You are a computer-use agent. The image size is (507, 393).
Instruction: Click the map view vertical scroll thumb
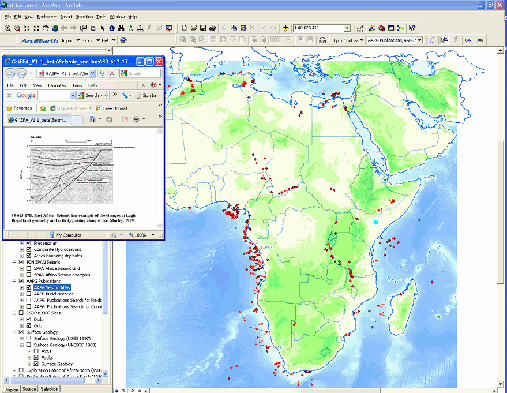click(x=500, y=212)
